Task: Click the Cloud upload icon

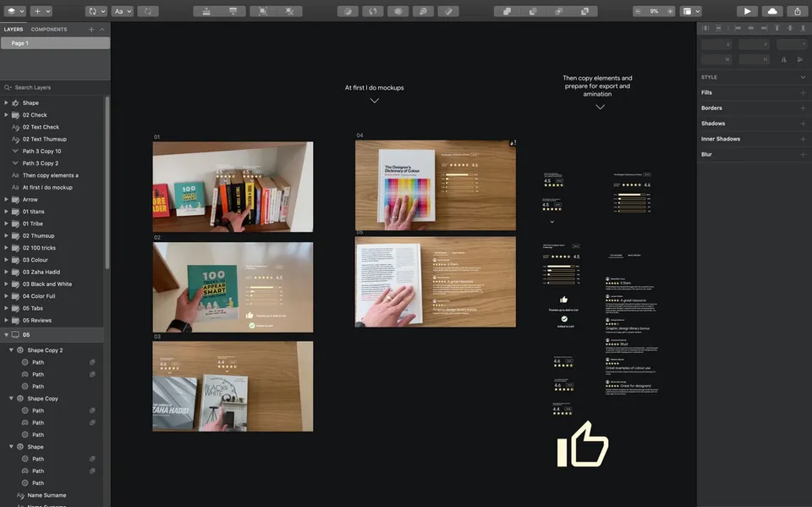Action: click(x=772, y=11)
